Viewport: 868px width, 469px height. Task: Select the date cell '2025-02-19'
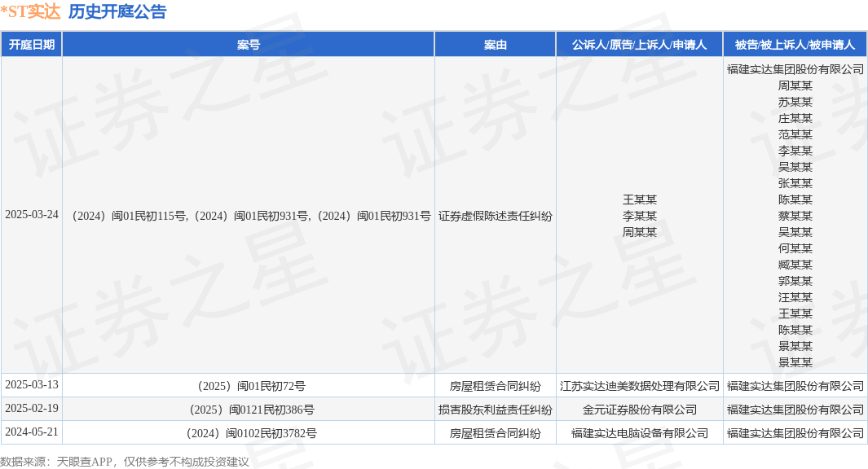[32, 408]
